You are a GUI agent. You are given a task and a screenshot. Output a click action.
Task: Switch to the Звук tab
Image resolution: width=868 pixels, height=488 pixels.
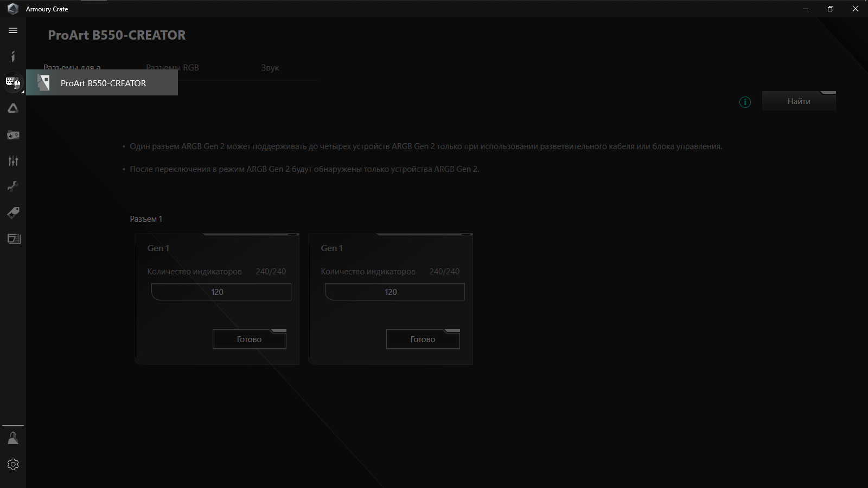[x=270, y=68]
